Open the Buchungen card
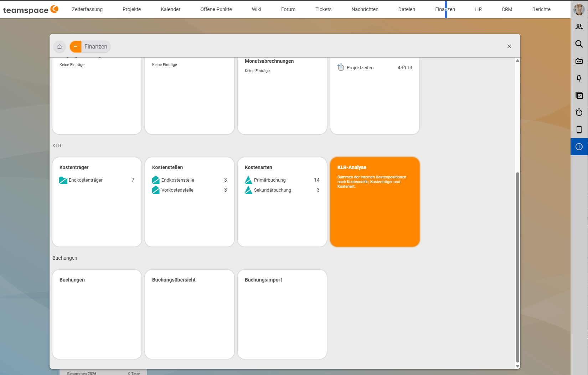Screen dimensions: 588x375 point(97,314)
